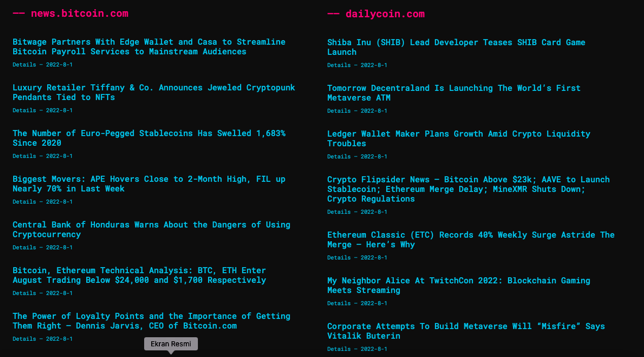Screen dimensions: 644x357
Task: Click Details under the Shiba Inu headline
Action: point(339,66)
